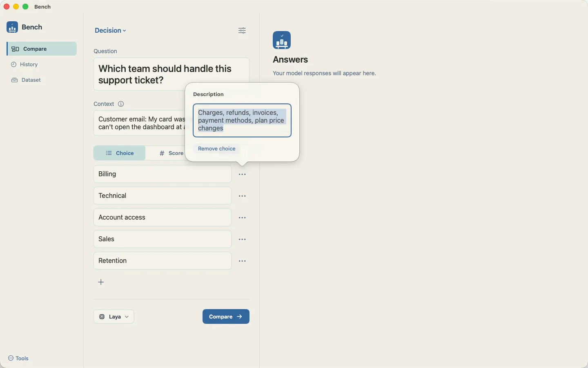Open options menu for Billing choice

(x=242, y=175)
